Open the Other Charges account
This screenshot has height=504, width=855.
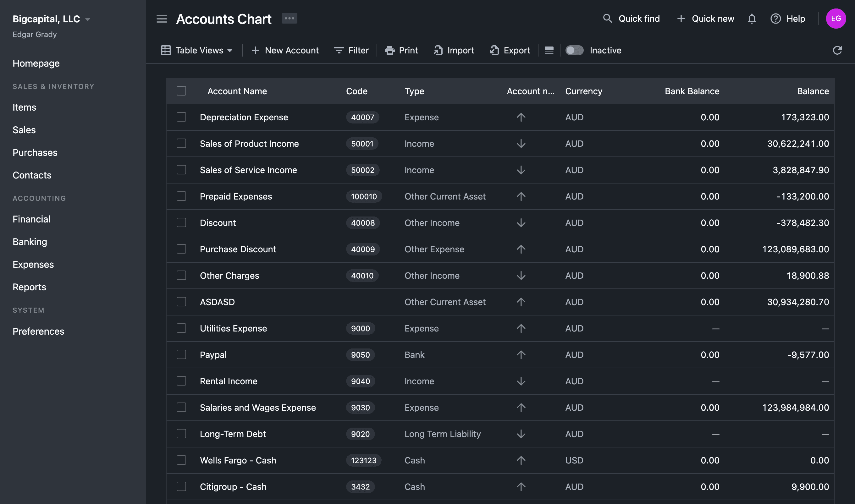[x=229, y=276]
